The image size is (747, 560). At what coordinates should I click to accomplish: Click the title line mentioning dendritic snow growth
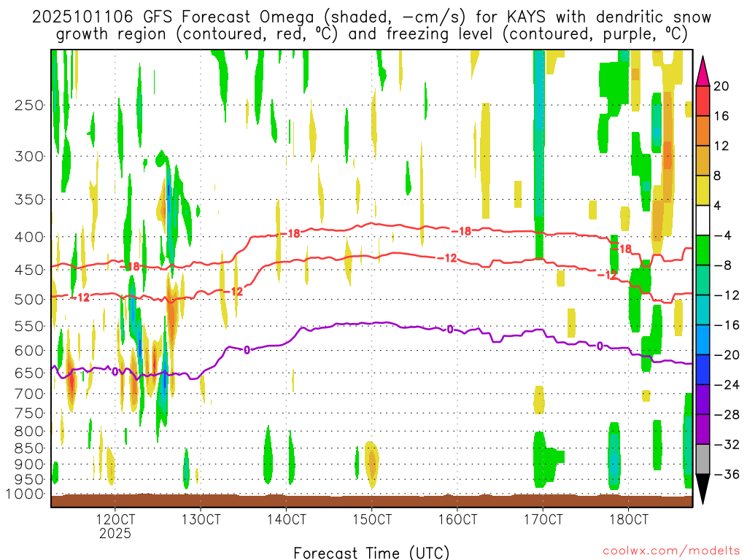click(372, 34)
